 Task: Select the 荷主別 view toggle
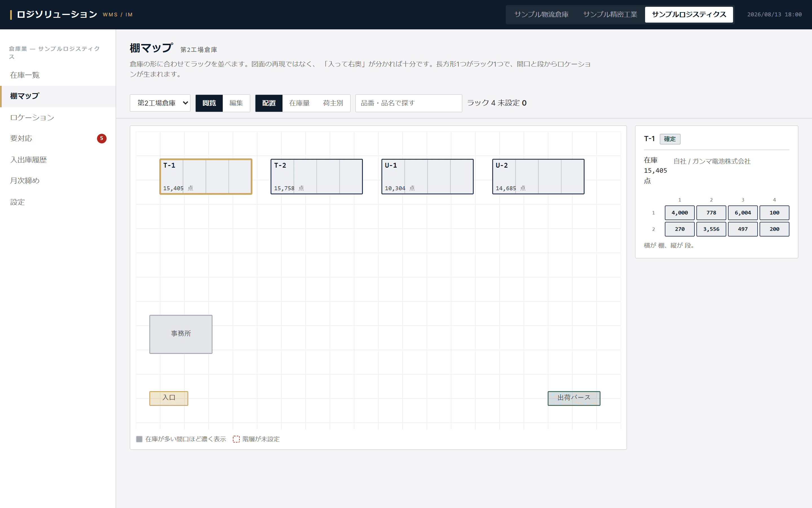tap(333, 103)
